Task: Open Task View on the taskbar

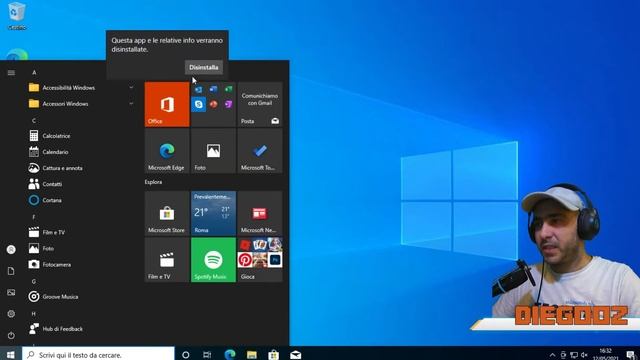Action: [x=207, y=355]
